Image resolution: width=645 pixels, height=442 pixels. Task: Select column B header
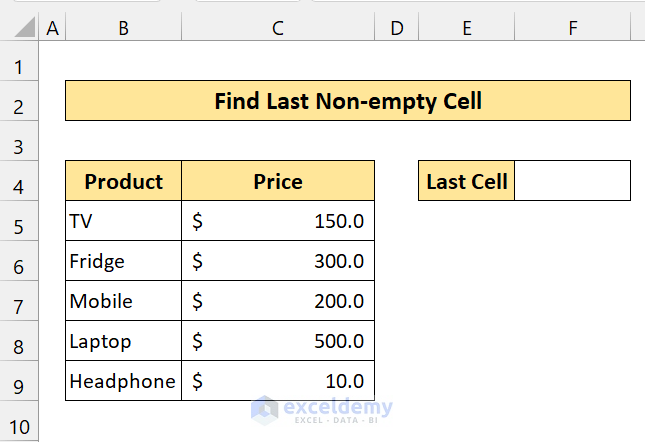[123, 29]
